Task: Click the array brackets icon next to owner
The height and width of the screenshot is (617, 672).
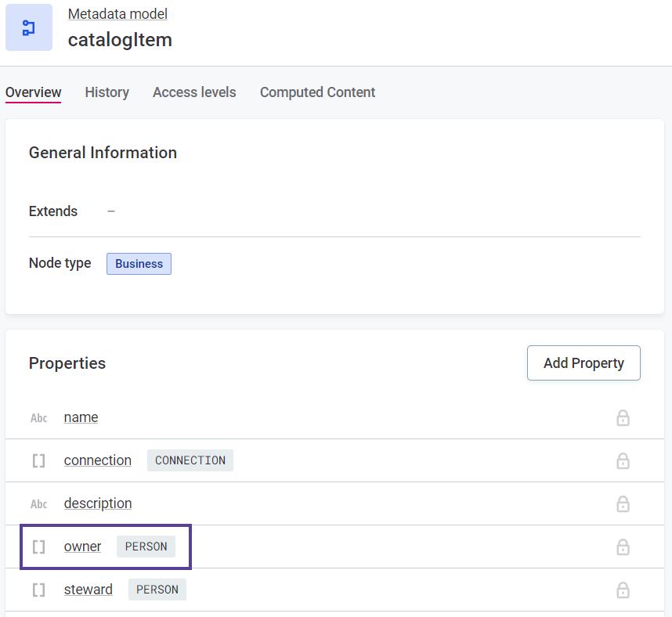Action: click(x=38, y=547)
